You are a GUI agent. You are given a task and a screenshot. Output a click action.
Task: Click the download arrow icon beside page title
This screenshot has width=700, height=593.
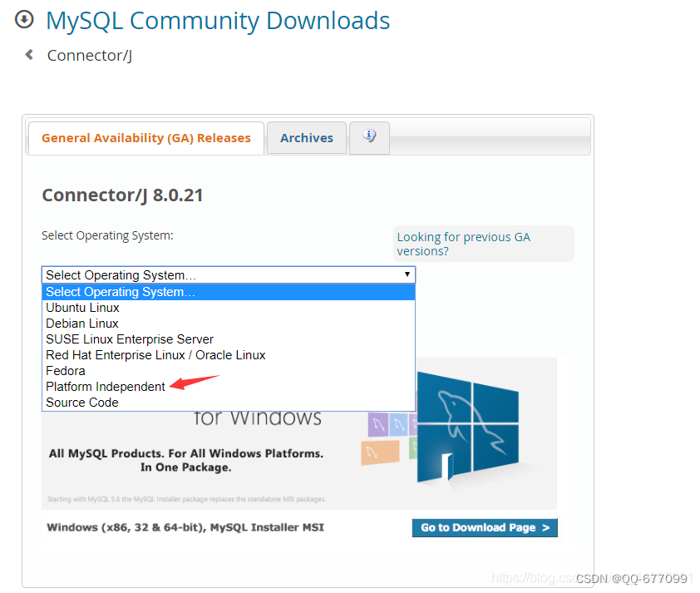[23, 20]
